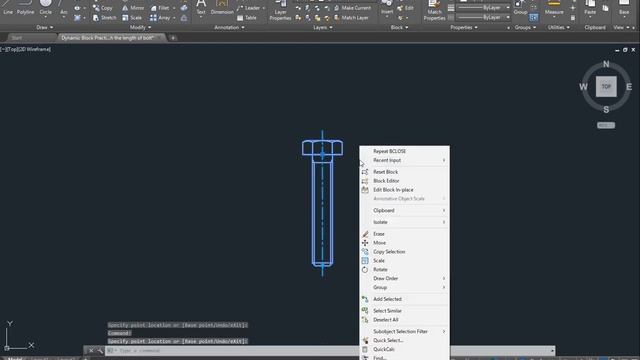Click TOP face of ViewCube
This screenshot has width=640, height=360.
click(x=606, y=87)
